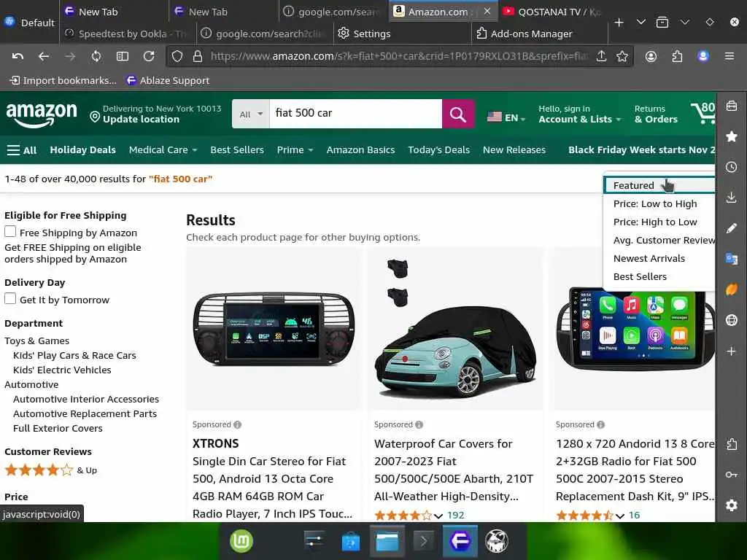Click the forward navigation arrow
747x560 pixels.
pyautogui.click(x=70, y=56)
